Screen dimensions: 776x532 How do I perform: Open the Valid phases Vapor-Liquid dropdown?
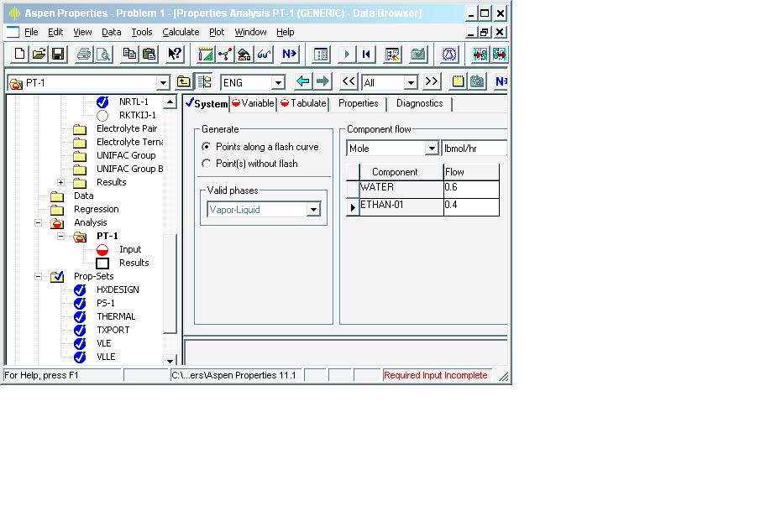(x=313, y=210)
